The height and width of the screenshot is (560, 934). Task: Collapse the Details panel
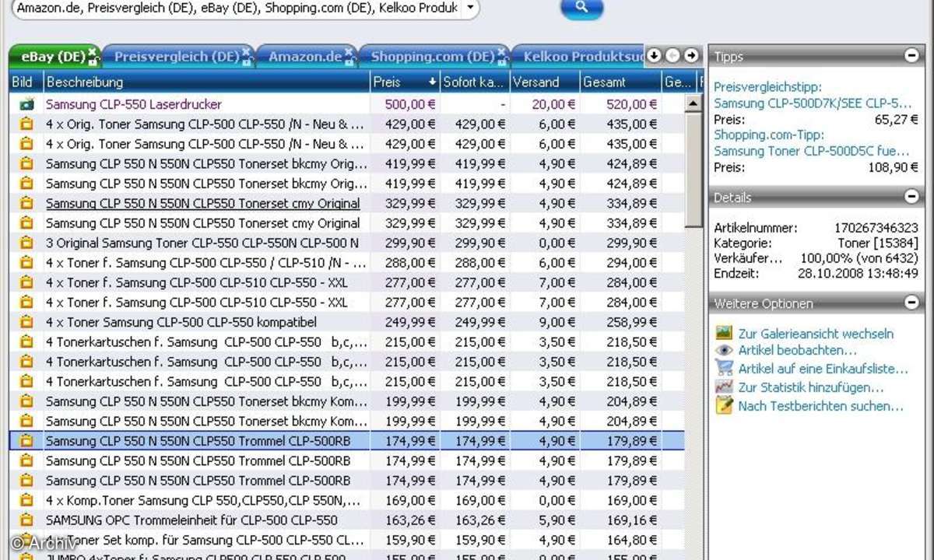911,196
